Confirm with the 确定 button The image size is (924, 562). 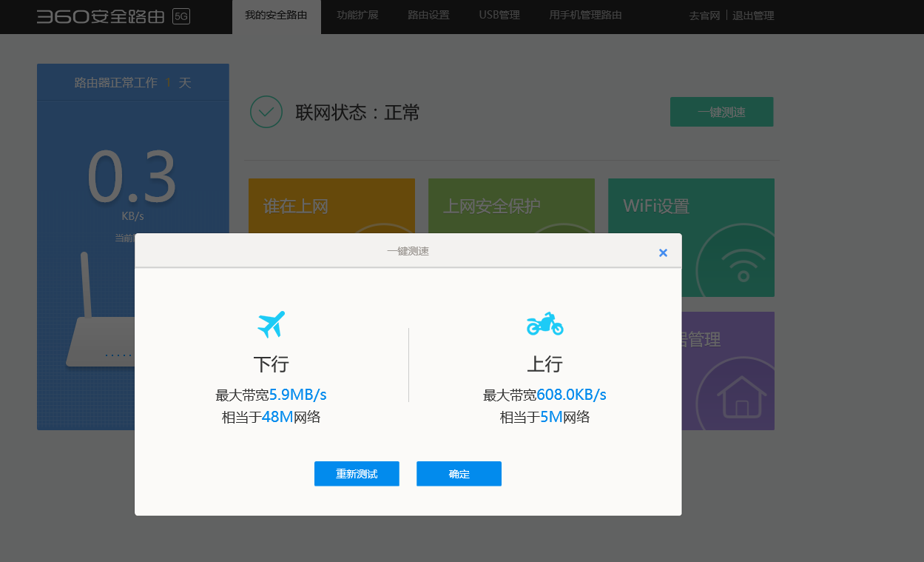tap(459, 474)
